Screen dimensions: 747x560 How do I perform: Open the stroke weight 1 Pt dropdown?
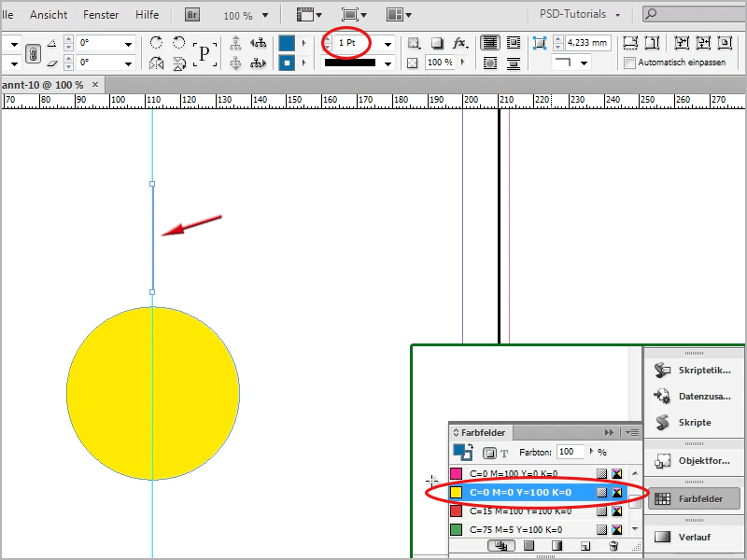pyautogui.click(x=388, y=44)
